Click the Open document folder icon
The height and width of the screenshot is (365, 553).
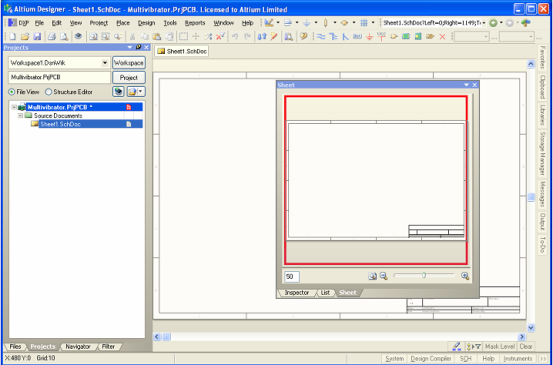point(25,36)
